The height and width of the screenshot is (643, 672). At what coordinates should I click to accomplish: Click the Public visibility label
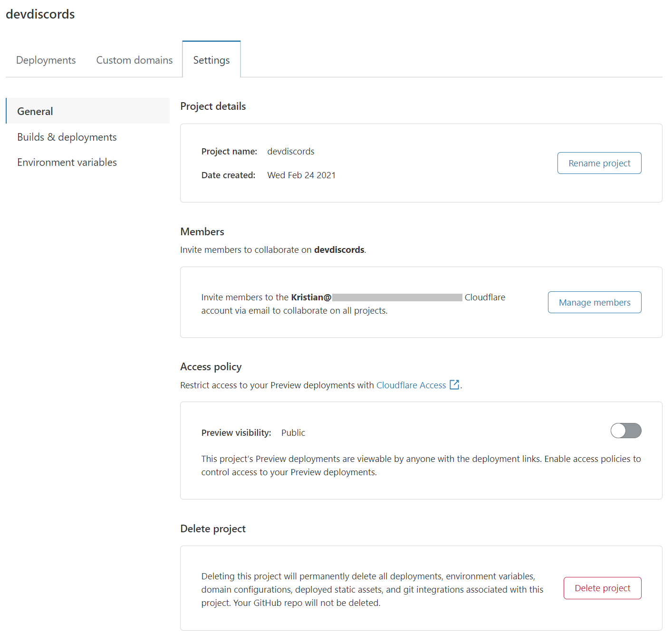click(x=293, y=432)
